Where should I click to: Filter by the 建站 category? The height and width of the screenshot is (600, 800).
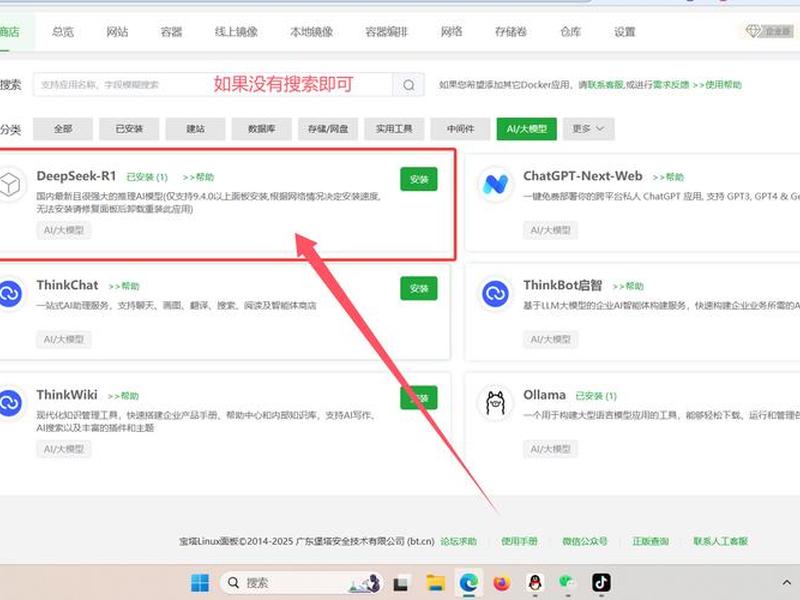coord(195,129)
